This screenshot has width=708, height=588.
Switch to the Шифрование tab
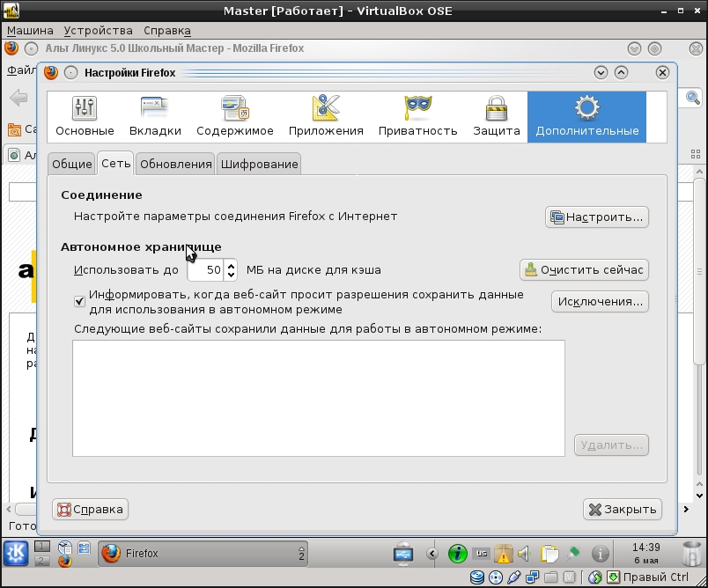coord(259,164)
